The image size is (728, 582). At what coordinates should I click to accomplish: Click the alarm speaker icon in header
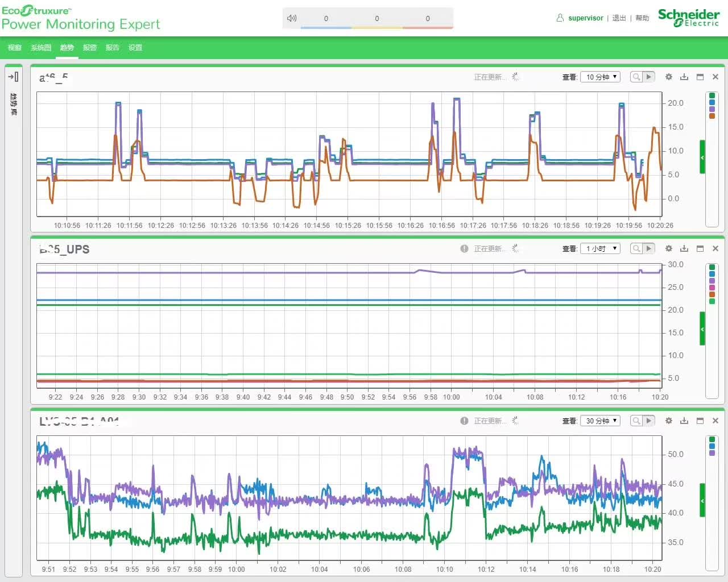click(292, 18)
